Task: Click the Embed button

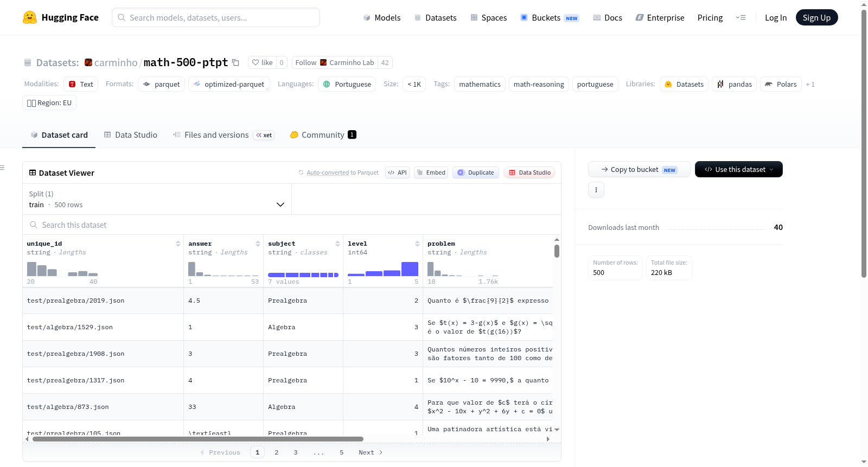Action: (x=431, y=172)
